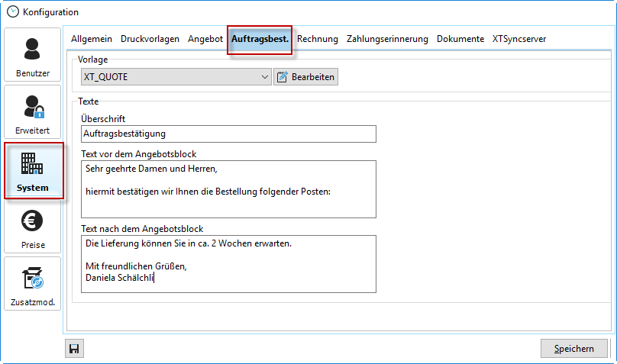The image size is (617, 364).
Task: Click into the Überschrift text field
Action: (228, 134)
